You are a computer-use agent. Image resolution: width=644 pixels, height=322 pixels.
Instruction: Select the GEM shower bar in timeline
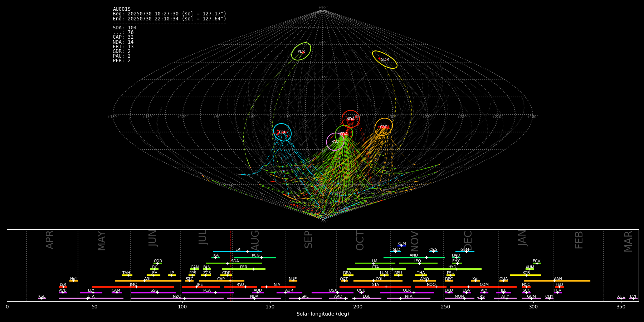point(465,252)
